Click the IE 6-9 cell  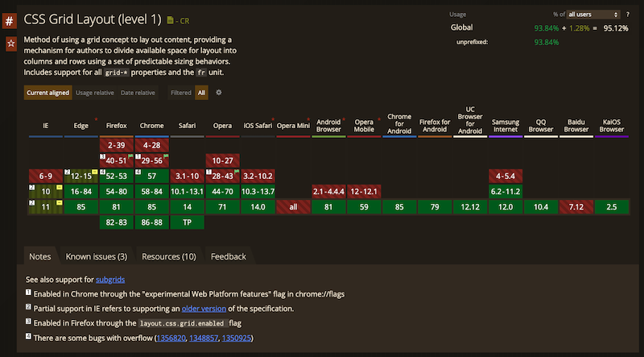point(46,176)
